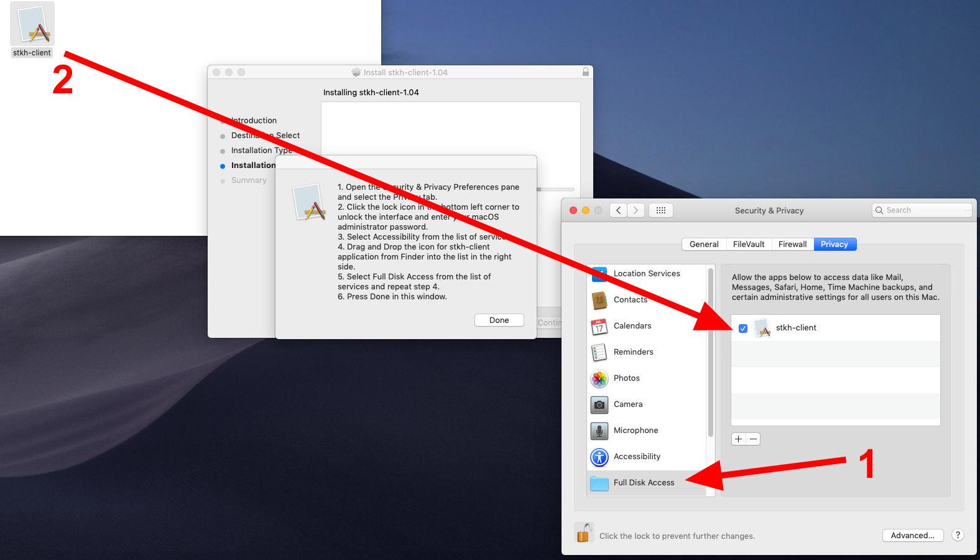The width and height of the screenshot is (980, 560).
Task: Select the Privacy tab
Action: (x=834, y=245)
